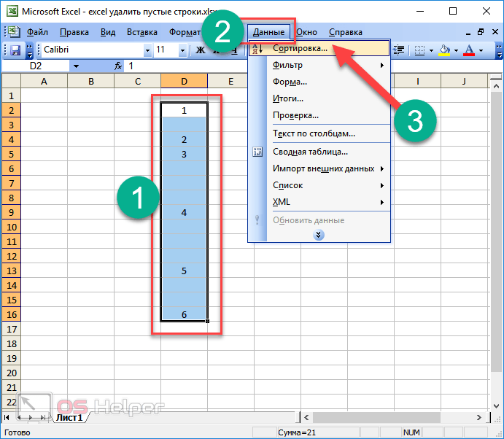
Task: Apply the Font Color A icon
Action: tap(469, 50)
